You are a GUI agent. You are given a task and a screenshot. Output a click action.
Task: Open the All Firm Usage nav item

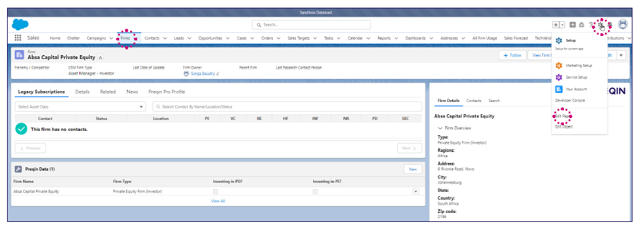pos(484,38)
